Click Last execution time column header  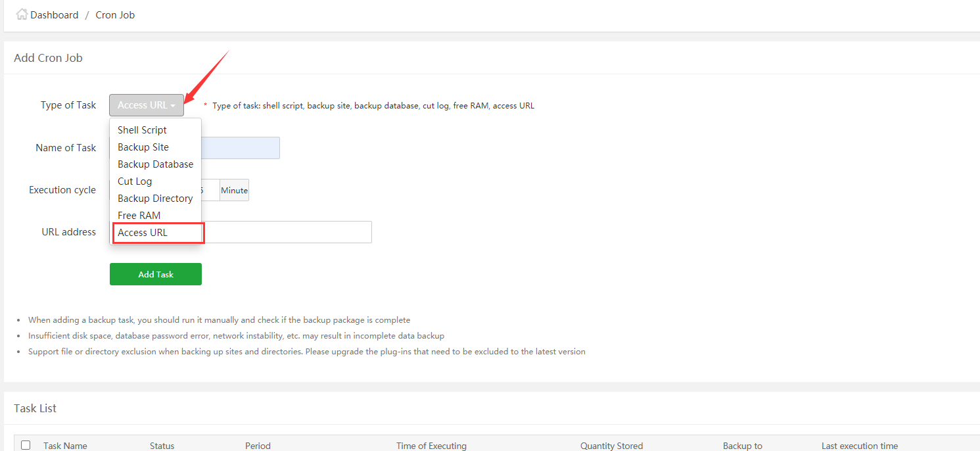click(860, 446)
